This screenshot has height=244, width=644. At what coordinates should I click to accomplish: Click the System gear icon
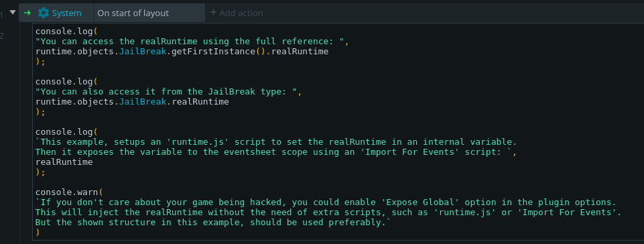tap(43, 13)
